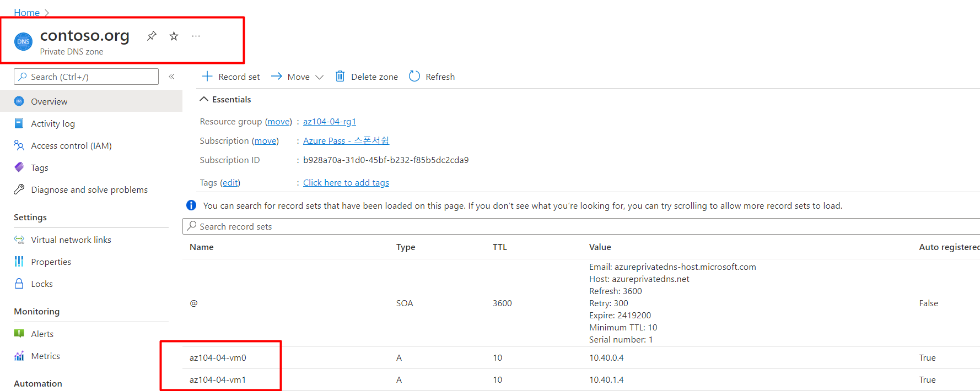Sort by Auto registered column header

[x=949, y=247]
